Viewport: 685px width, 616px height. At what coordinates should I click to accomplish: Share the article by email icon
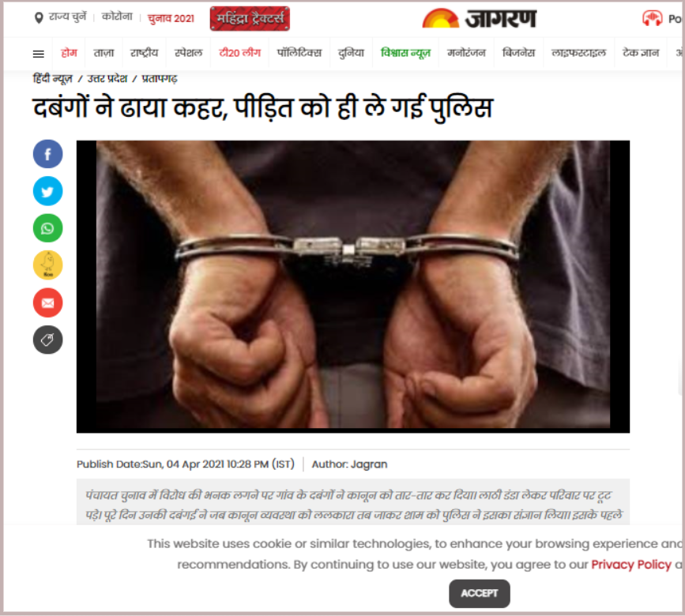point(47,302)
